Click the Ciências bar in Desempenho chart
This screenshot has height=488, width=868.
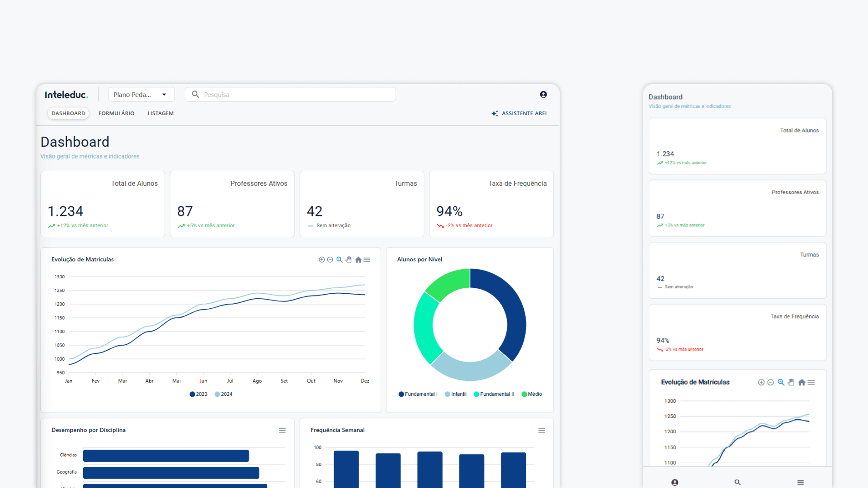[166, 455]
